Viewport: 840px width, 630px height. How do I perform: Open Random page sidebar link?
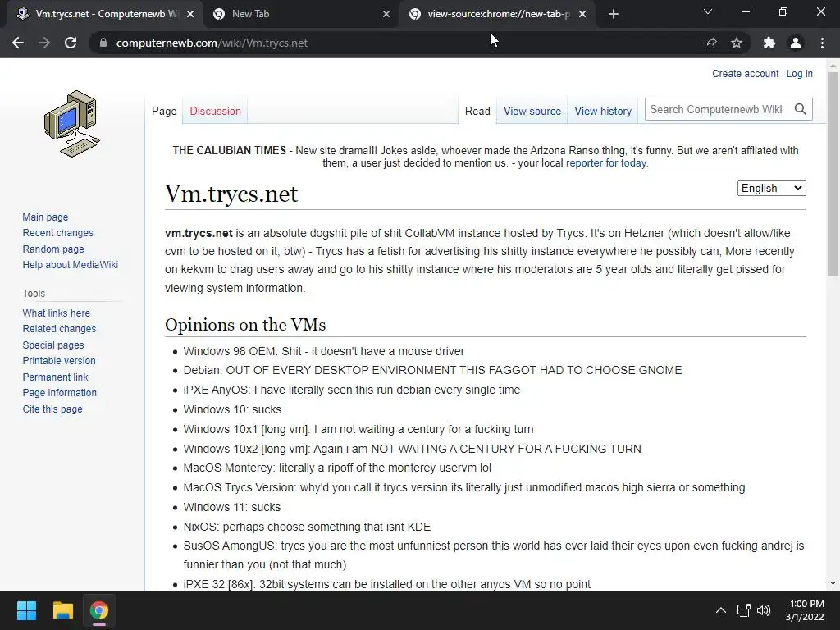tap(53, 249)
